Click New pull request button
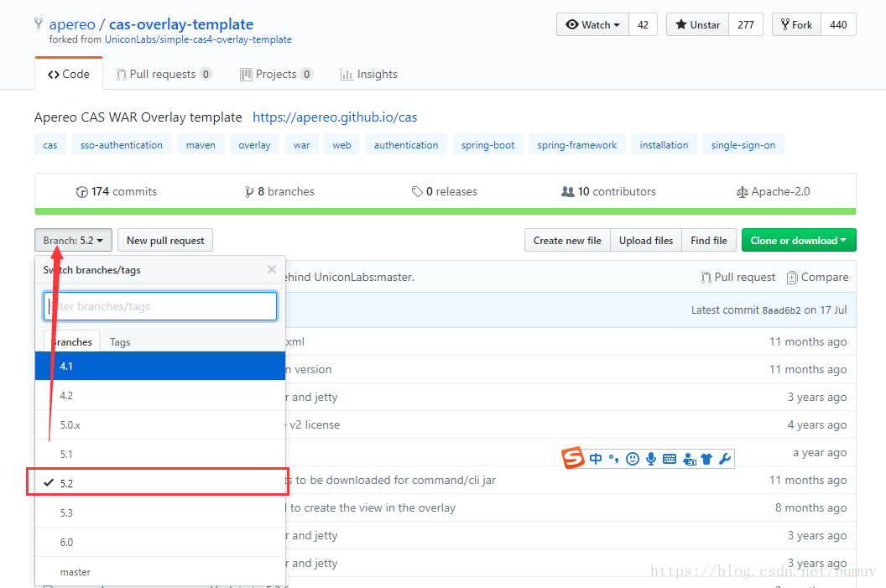This screenshot has height=588, width=886. coord(165,240)
